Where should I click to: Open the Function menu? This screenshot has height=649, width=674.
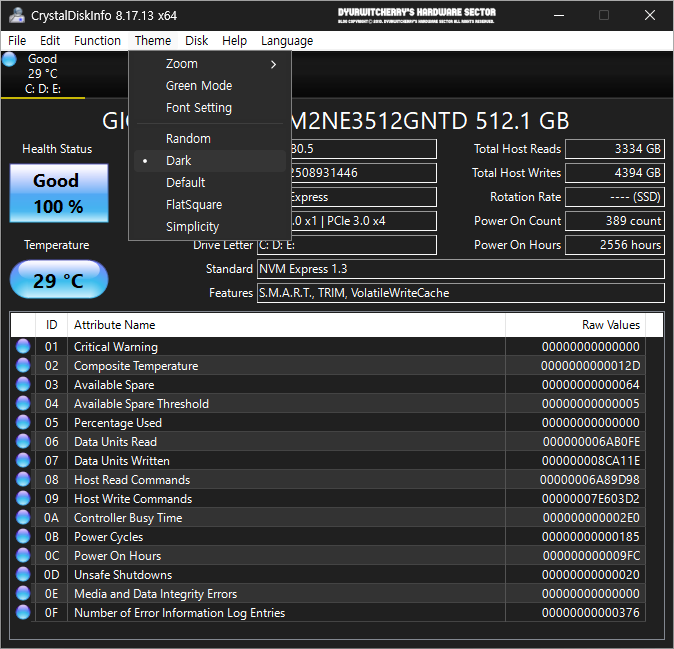(97, 41)
